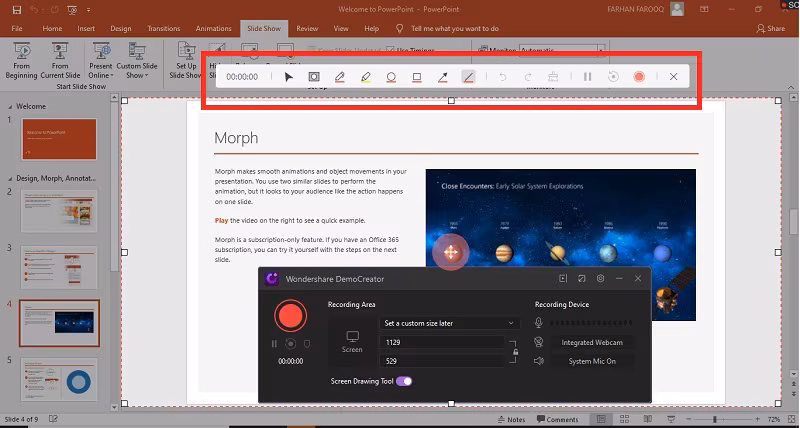Undo last drawing in the drawing toolbar

coord(503,77)
